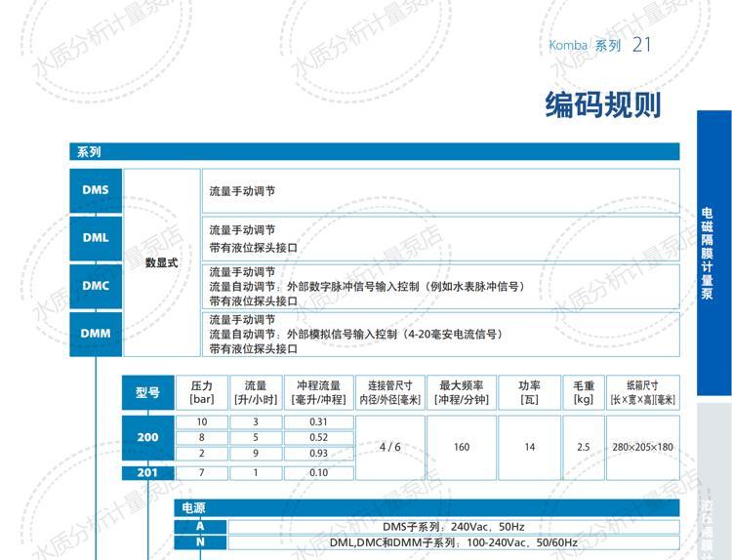
Task: Click the 数显式 label
Action: pyautogui.click(x=161, y=262)
